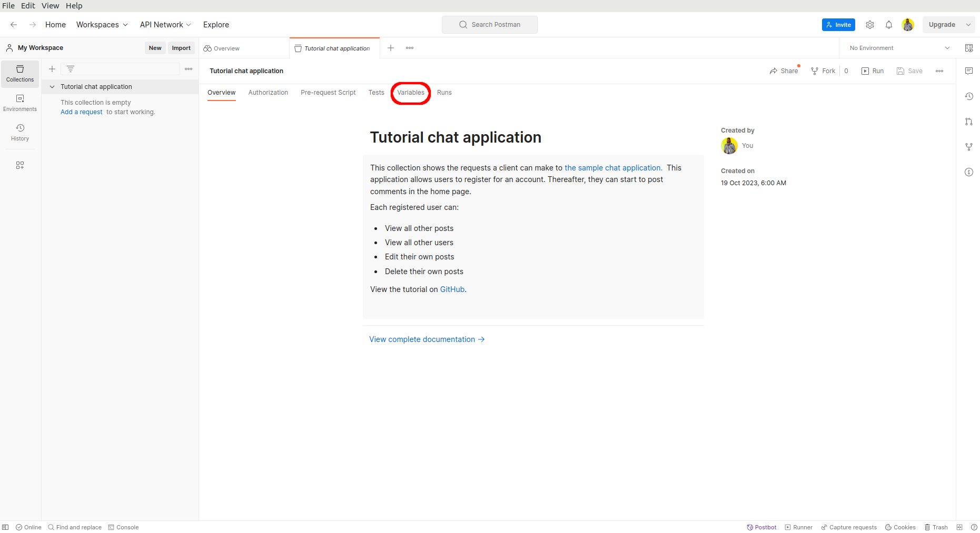Go back using the left arrow
Viewport: 980px width, 533px height.
[x=14, y=25]
